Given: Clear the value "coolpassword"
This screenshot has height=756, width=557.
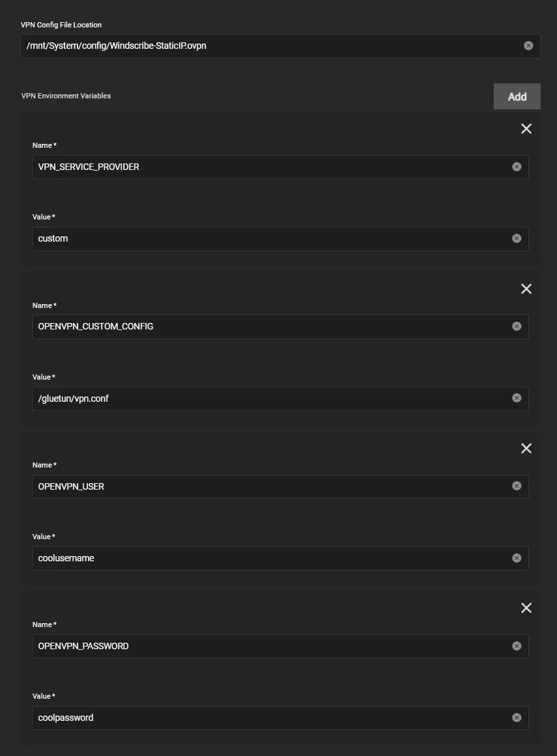Looking at the screenshot, I should point(517,717).
